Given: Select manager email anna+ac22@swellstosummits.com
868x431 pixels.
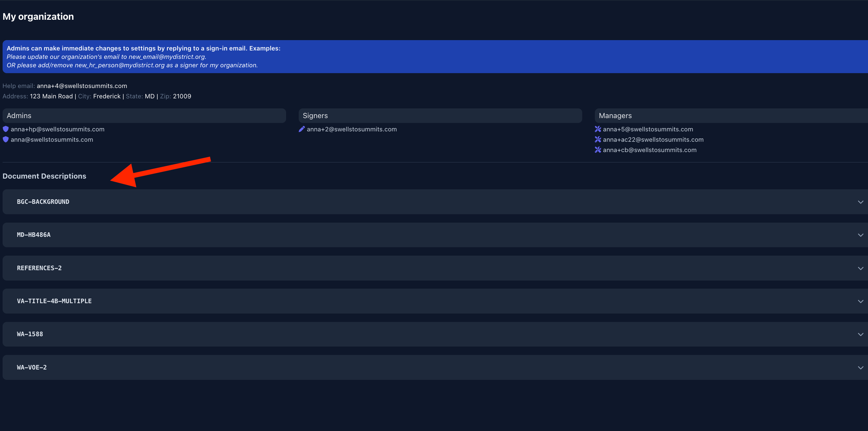Looking at the screenshot, I should [653, 139].
